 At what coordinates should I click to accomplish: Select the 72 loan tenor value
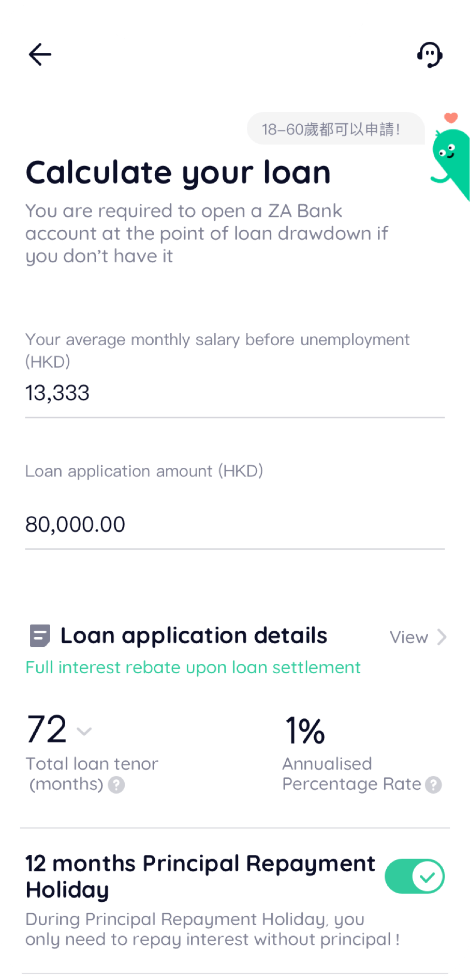click(x=47, y=729)
